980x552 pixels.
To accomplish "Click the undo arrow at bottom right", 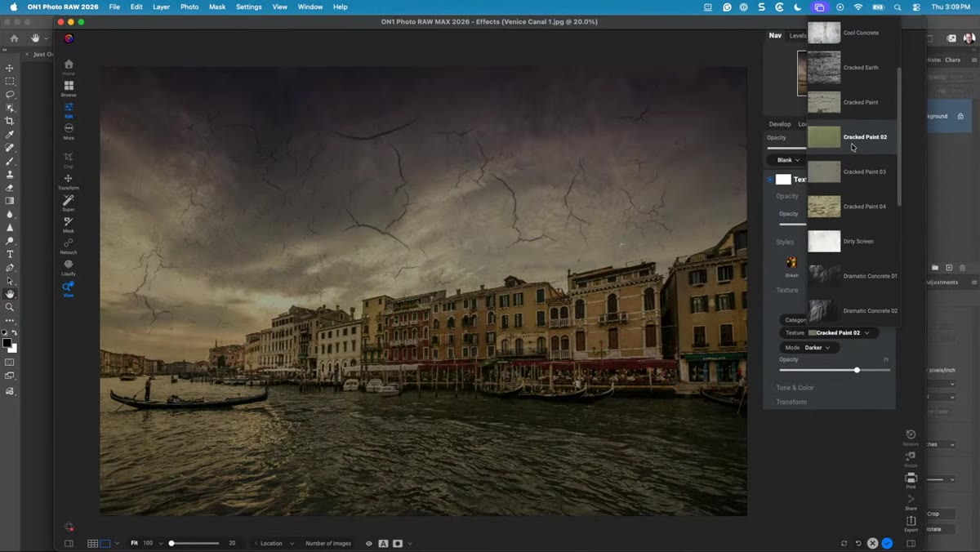I will tap(858, 543).
